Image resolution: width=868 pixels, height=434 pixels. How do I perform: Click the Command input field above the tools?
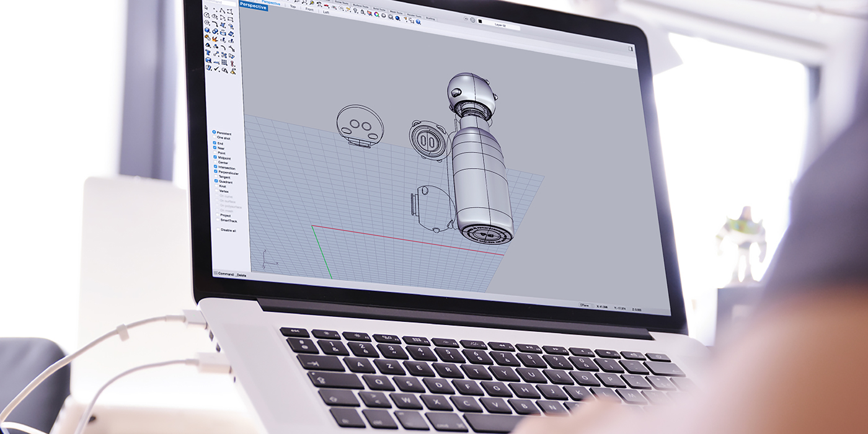point(220,3)
